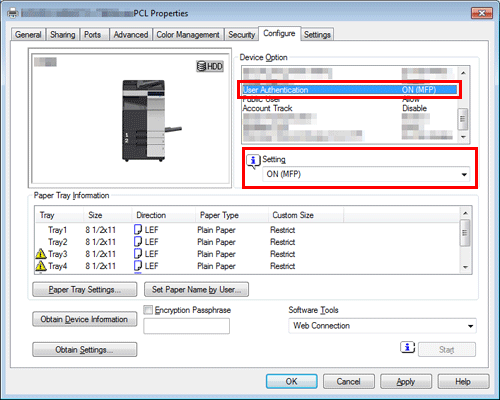Viewport: 500px width, 400px height.
Task: Click Set Paper Name by User button
Action: (x=196, y=289)
